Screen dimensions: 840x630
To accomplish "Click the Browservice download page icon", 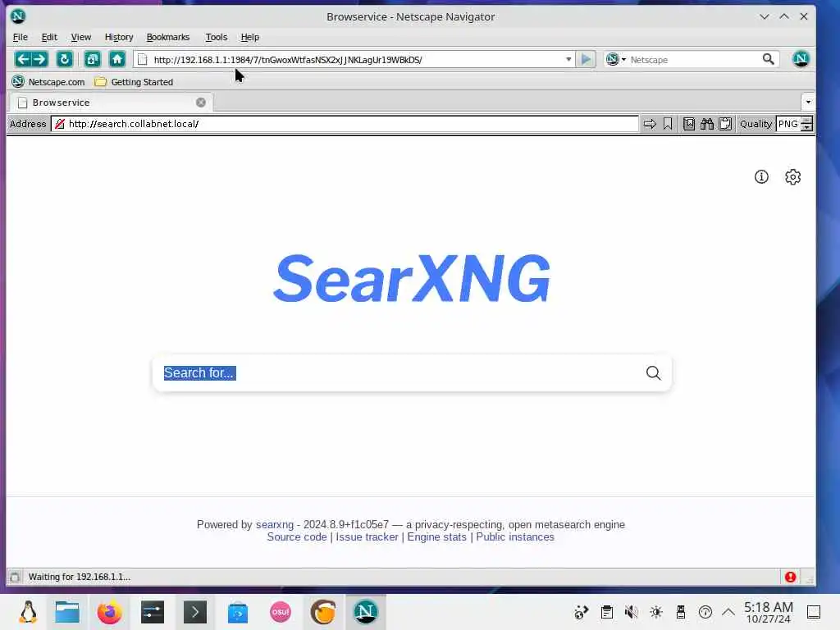I will (x=689, y=124).
